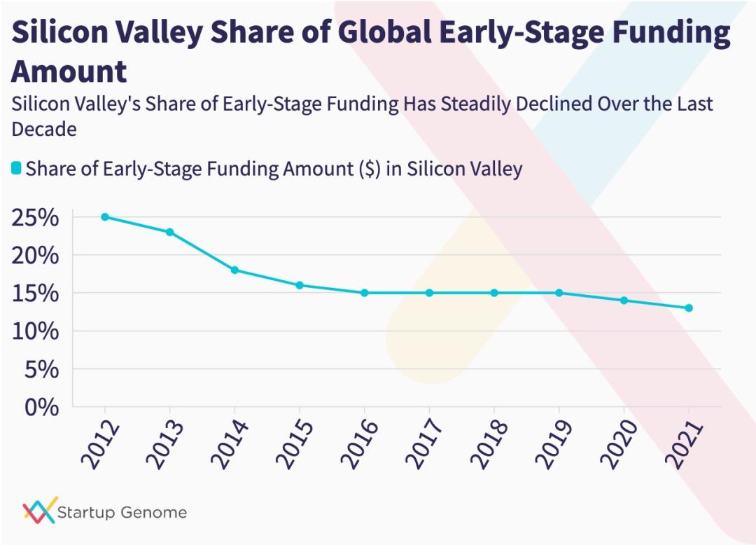The image size is (756, 545).
Task: Click the subtitle about steady decline
Action: click(362, 116)
